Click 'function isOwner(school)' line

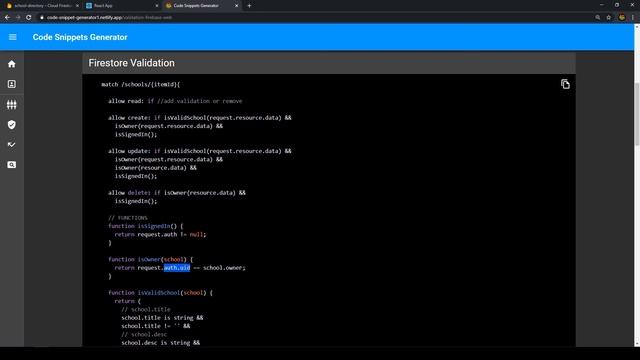(151, 259)
